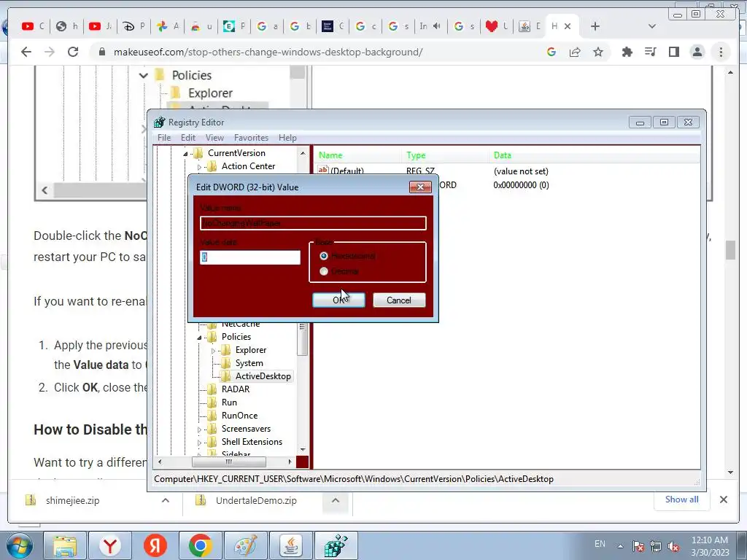This screenshot has width=747, height=560.
Task: Open the tab search chevron in Chrome
Action: 651,26
